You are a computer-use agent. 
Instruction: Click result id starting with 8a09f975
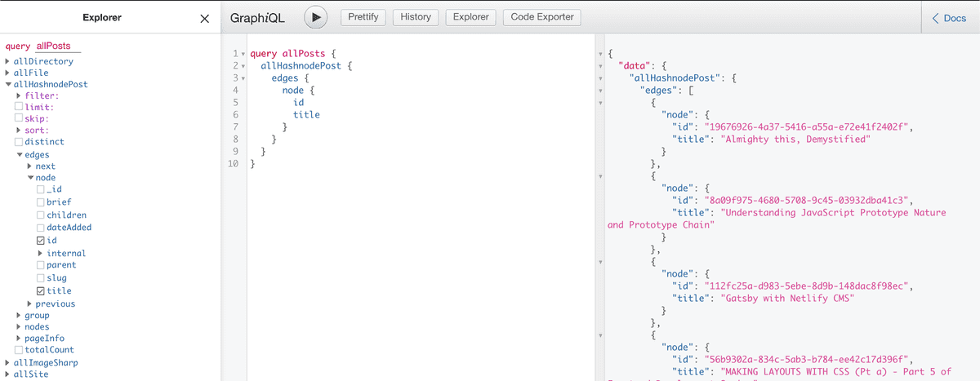(x=806, y=200)
